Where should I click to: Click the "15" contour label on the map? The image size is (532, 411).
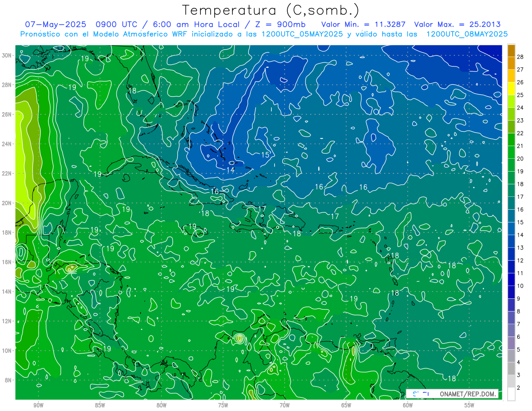pos(265,155)
